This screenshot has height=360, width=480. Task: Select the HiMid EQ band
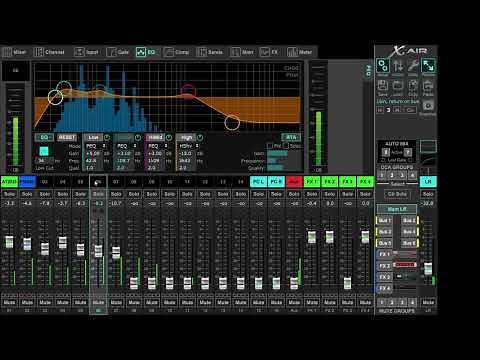point(155,137)
